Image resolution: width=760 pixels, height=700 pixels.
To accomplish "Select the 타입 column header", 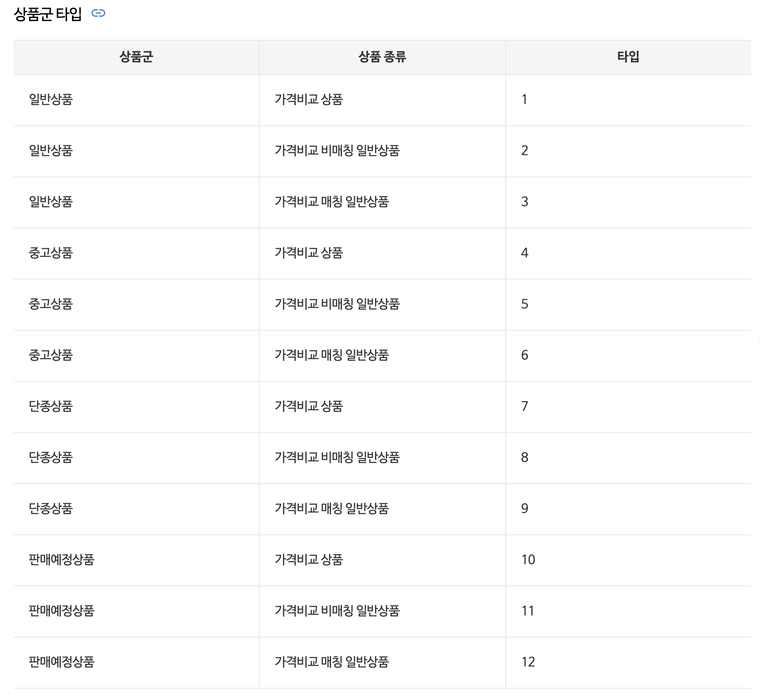I will click(628, 57).
